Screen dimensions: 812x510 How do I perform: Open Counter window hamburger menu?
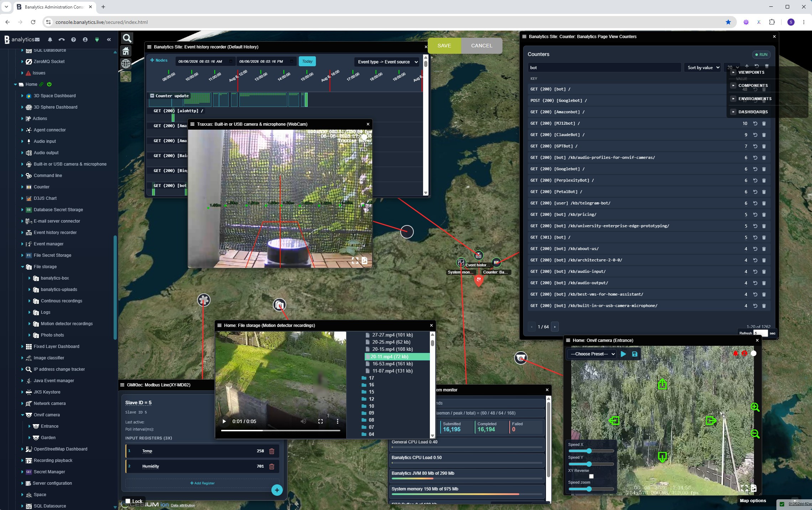[524, 37]
